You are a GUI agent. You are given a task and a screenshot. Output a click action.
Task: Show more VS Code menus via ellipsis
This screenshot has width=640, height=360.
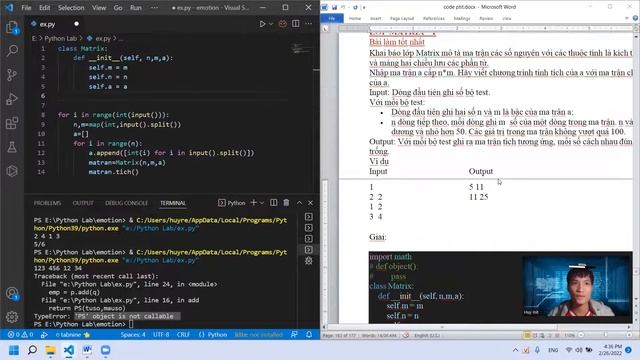coord(154,8)
